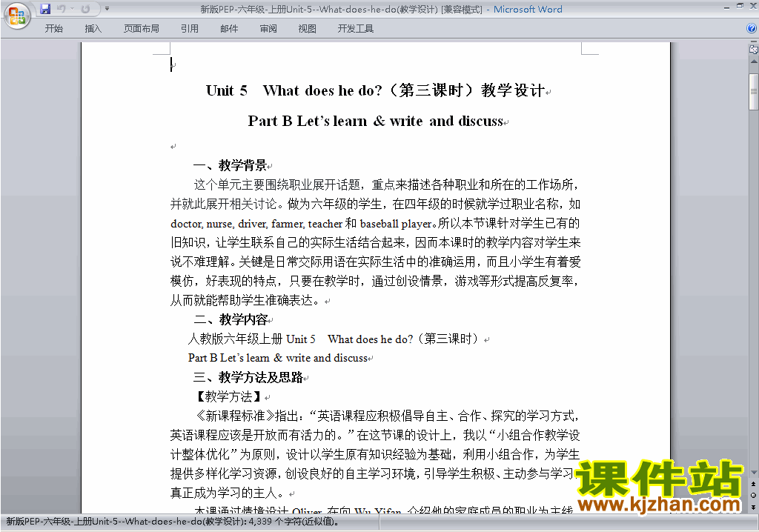Toggle the ruler icon above the scrollbar
The height and width of the screenshot is (532, 759).
click(x=753, y=49)
